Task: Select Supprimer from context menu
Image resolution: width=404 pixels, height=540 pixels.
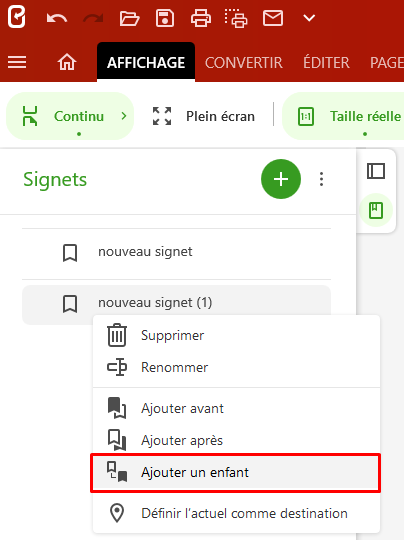Action: tap(236, 335)
